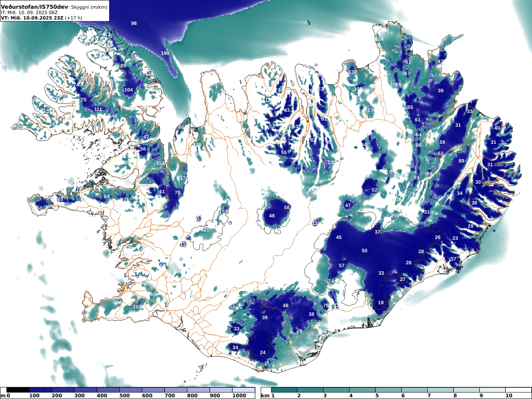This screenshot has width=532, height=399.
Task: Click the 78 visibility value
Action: [x=177, y=192]
